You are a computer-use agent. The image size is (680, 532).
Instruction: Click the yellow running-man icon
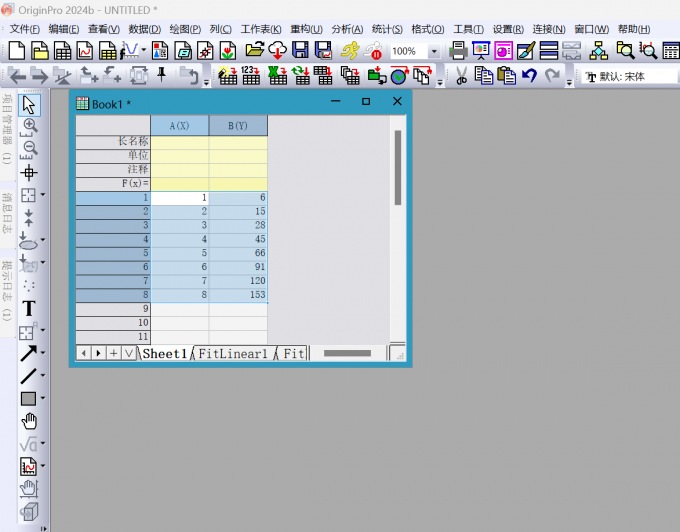click(x=350, y=51)
